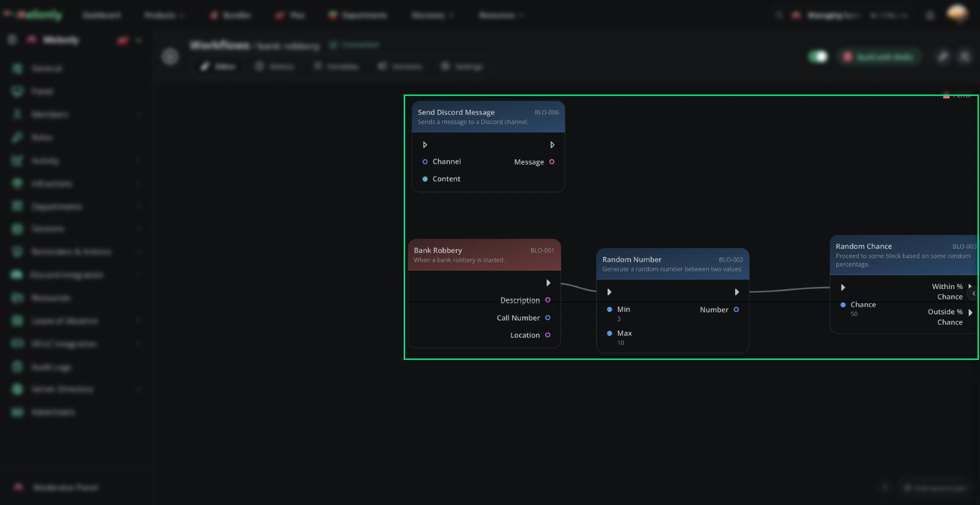
Task: Select the Number output port
Action: (736, 309)
